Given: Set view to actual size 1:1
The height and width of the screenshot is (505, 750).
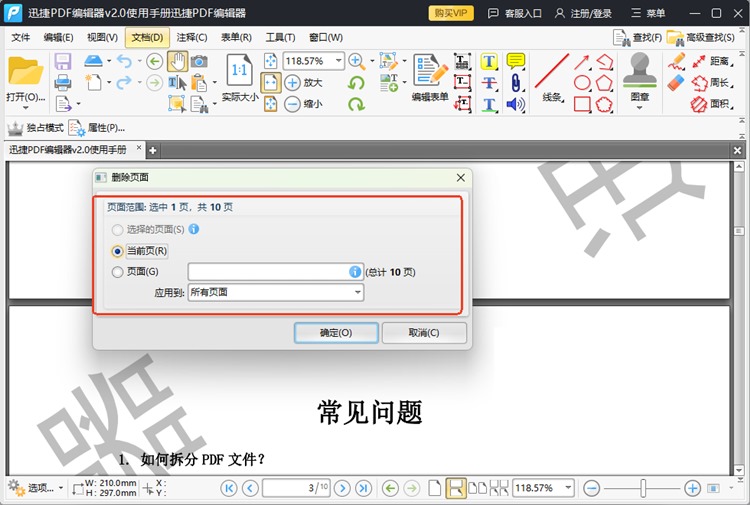Looking at the screenshot, I should (x=240, y=79).
